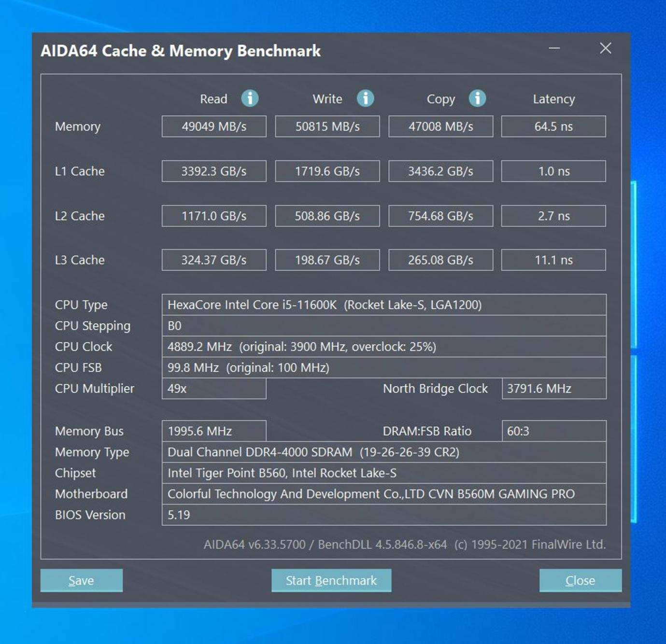Click the BIOS Version field 5.19

click(x=384, y=515)
